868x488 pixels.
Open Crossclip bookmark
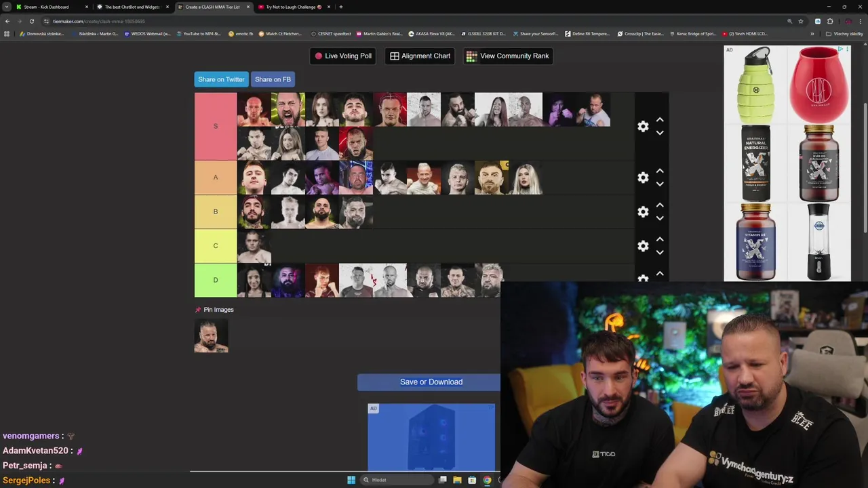tap(639, 33)
